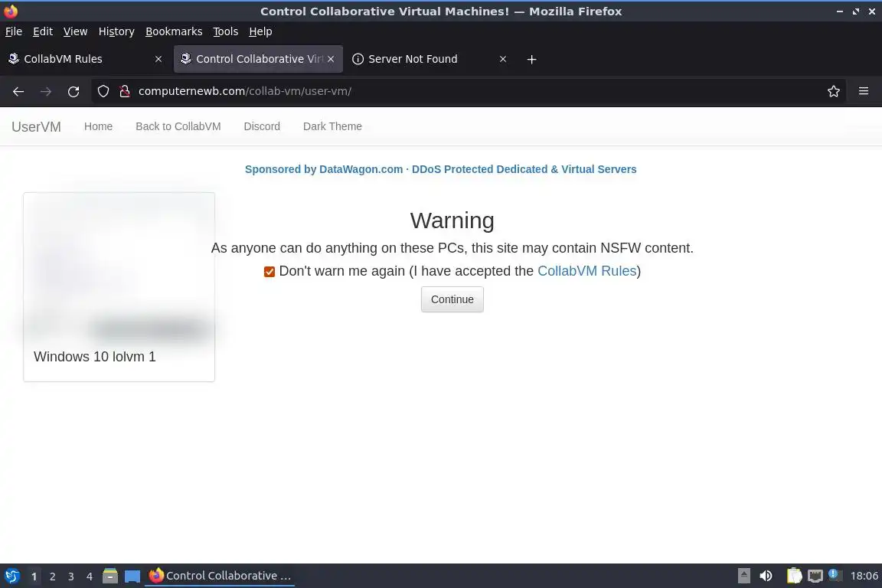Open the History menu
The height and width of the screenshot is (588, 882).
point(116,31)
